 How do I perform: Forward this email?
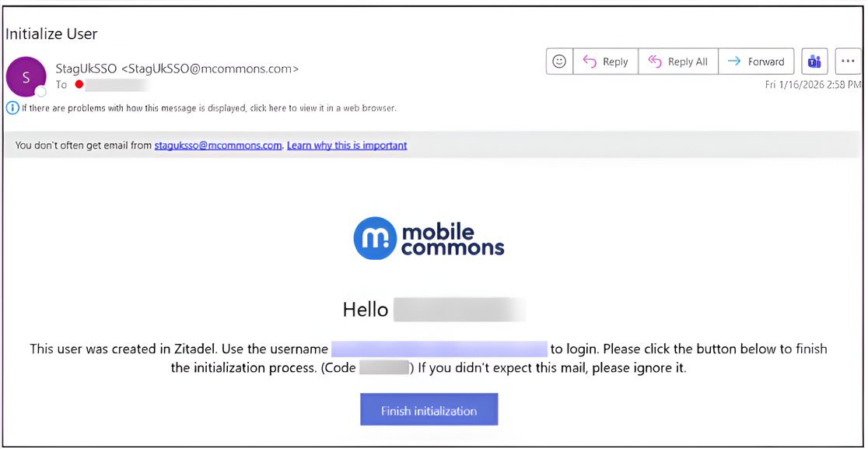(756, 61)
